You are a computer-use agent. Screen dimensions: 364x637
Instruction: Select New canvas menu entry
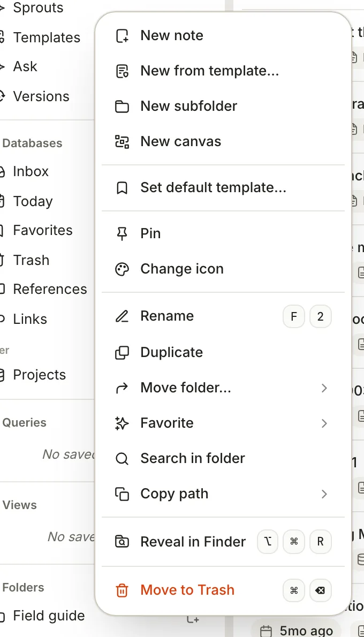[223, 142]
